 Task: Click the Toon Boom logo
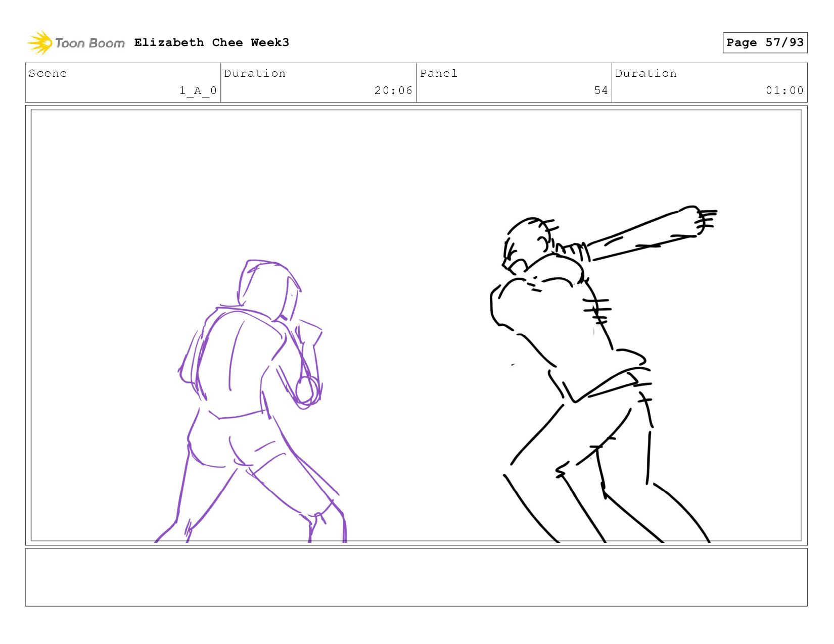point(76,43)
